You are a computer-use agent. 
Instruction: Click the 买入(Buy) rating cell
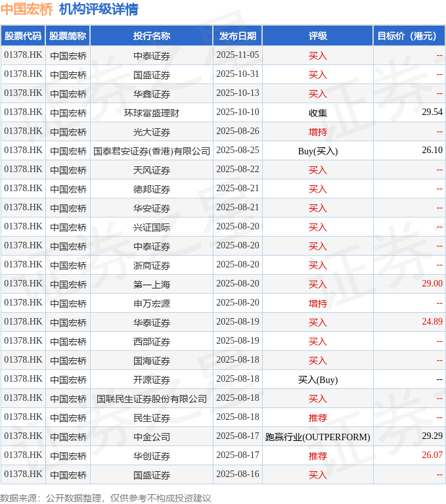[x=318, y=380]
